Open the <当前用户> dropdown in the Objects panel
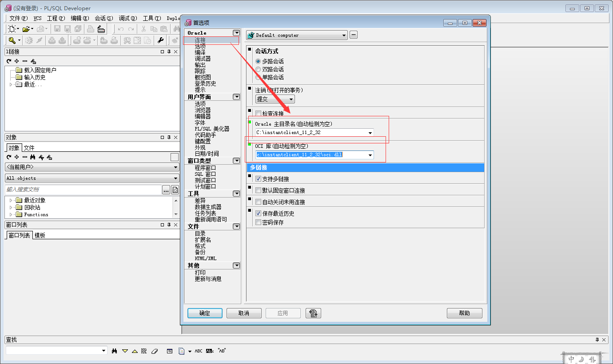The height and width of the screenshot is (364, 613). 92,167
